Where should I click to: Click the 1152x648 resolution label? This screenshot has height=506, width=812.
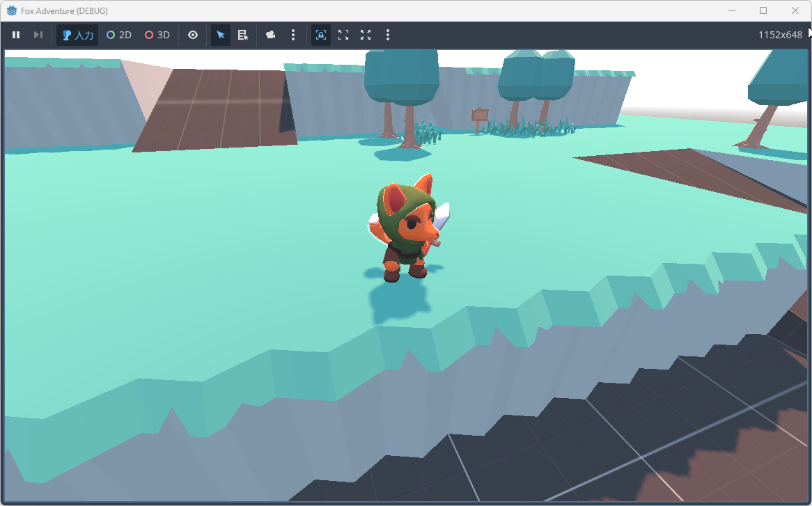point(780,35)
